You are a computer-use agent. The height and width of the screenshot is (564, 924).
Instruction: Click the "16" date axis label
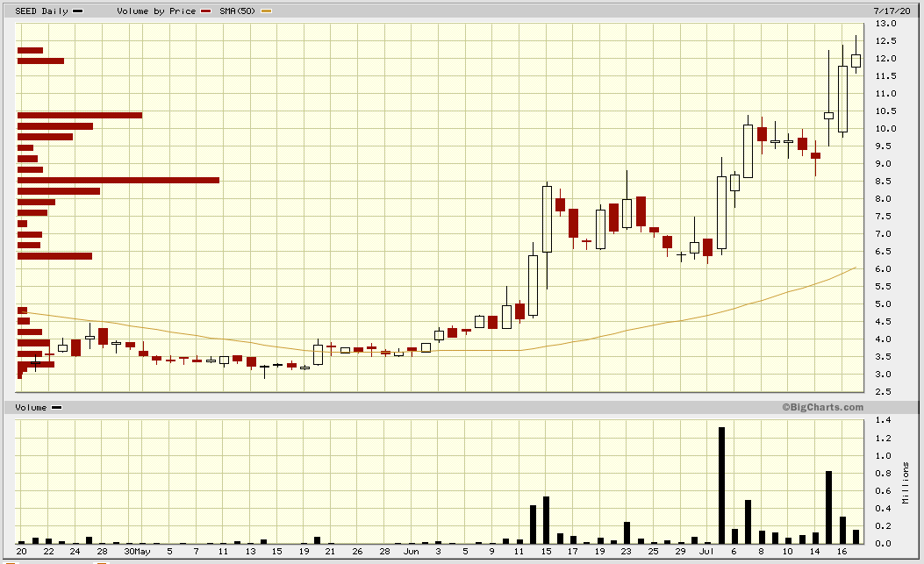tap(842, 552)
